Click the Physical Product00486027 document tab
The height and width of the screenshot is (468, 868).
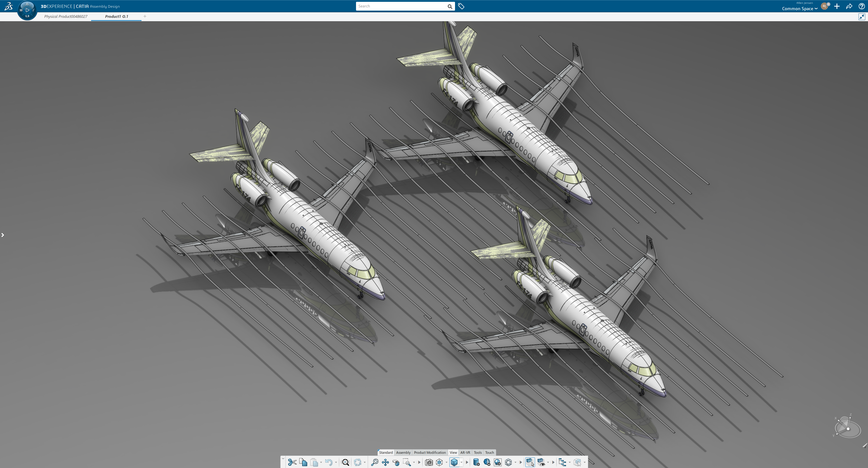point(66,16)
